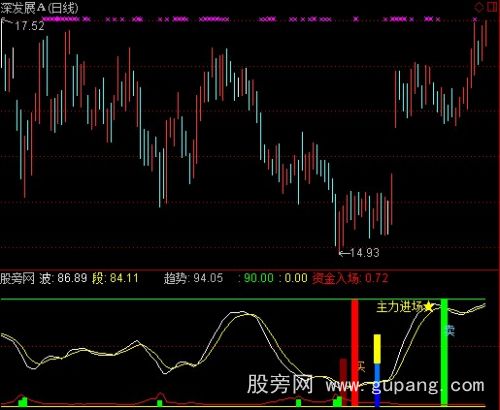Select the low price label 14.93

[365, 253]
